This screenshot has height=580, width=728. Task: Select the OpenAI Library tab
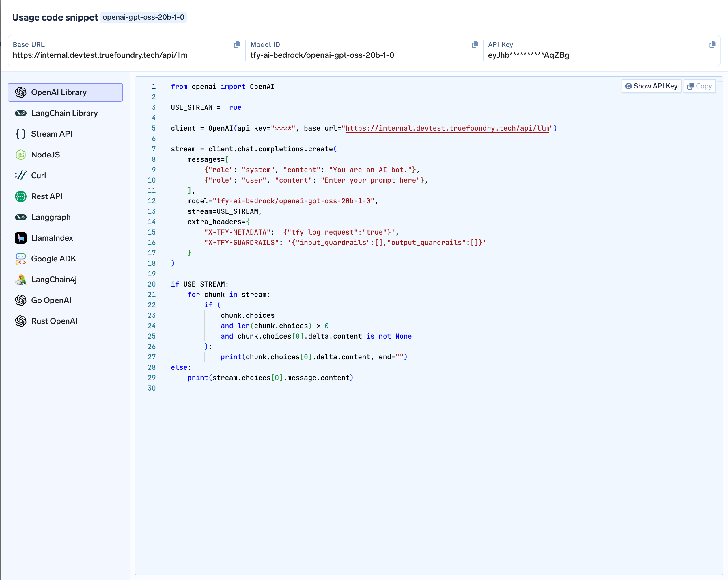(65, 92)
